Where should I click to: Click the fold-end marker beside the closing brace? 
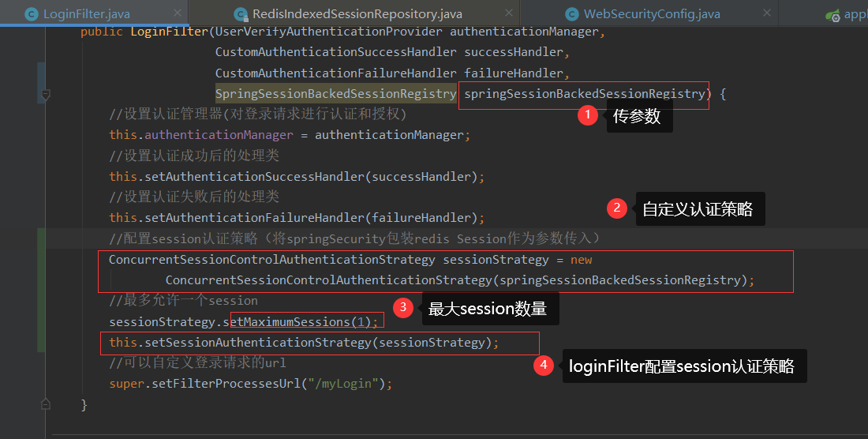click(x=46, y=404)
